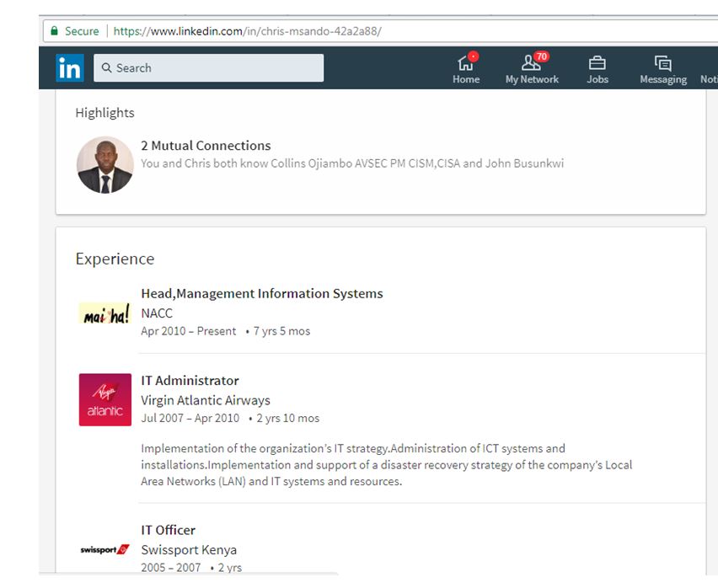Click the '2 yrs 10 mos' duration
Image resolution: width=718 pixels, height=588 pixels.
click(x=288, y=418)
